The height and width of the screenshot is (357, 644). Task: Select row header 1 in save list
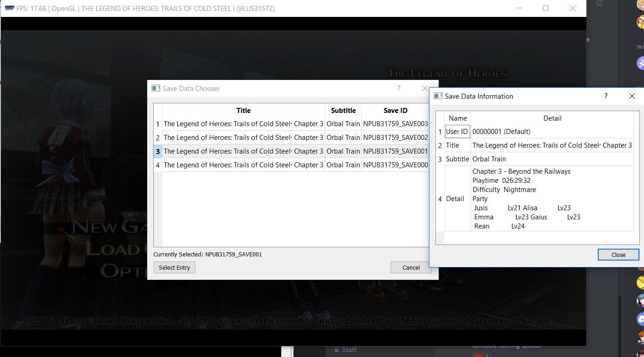158,124
